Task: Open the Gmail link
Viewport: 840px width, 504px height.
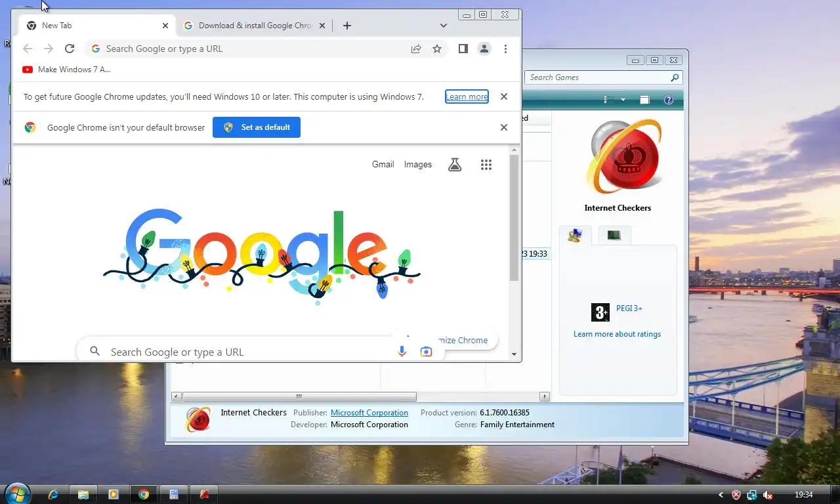Action: coord(383,165)
